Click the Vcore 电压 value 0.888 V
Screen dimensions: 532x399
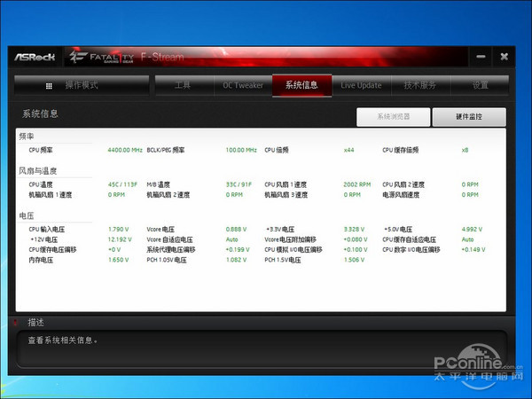pos(236,230)
